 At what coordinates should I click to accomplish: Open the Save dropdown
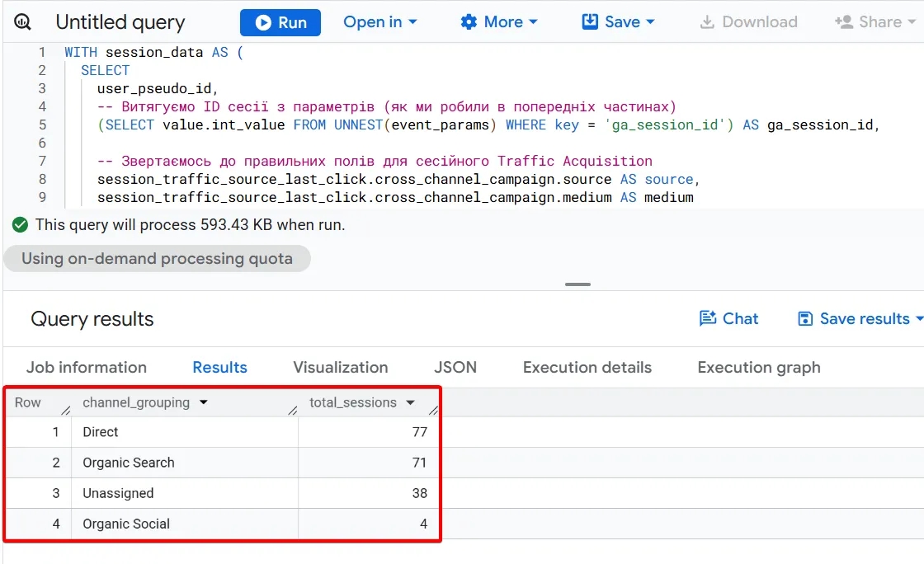click(618, 22)
